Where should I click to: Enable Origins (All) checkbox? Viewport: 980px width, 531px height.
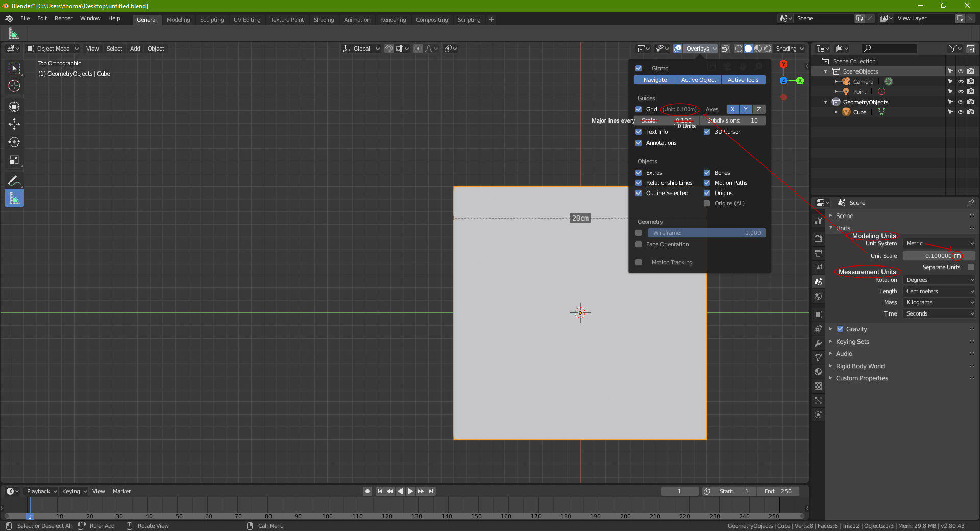707,203
